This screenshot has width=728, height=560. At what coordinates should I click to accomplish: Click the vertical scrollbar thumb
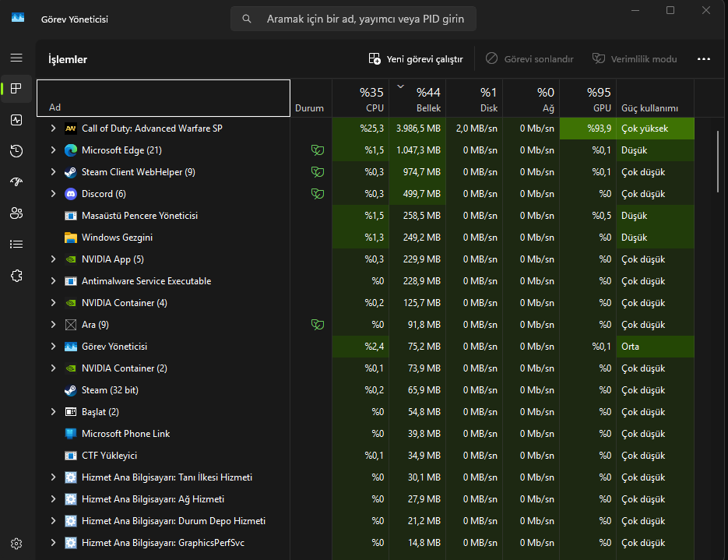pyautogui.click(x=718, y=161)
